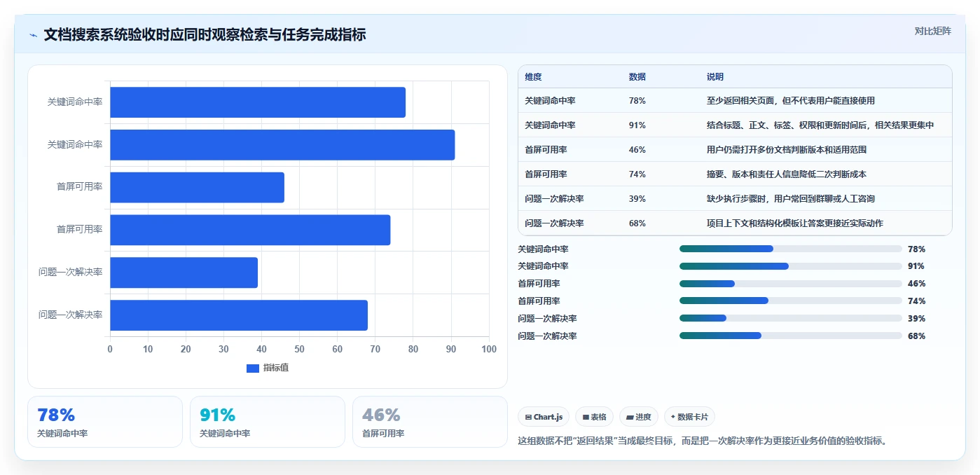Click the progress bar showing 74%

point(790,301)
